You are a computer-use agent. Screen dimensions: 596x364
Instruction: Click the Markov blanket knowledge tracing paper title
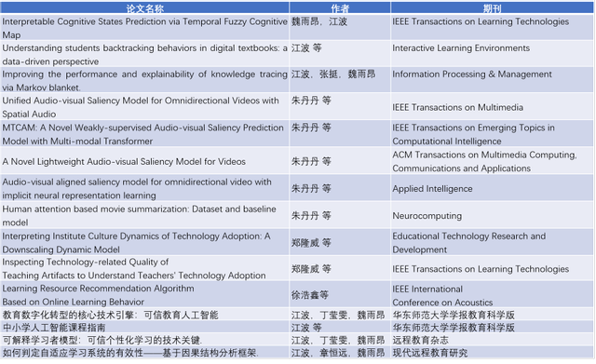tap(144, 81)
